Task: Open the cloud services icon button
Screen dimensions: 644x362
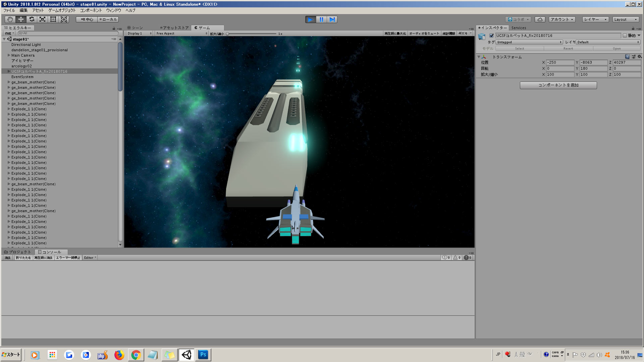Action: [540, 19]
